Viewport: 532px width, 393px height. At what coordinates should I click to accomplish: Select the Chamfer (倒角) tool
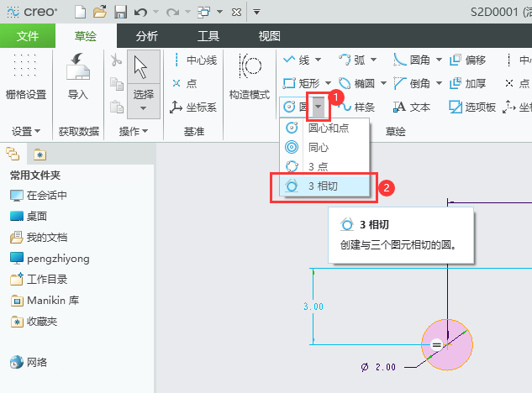412,83
